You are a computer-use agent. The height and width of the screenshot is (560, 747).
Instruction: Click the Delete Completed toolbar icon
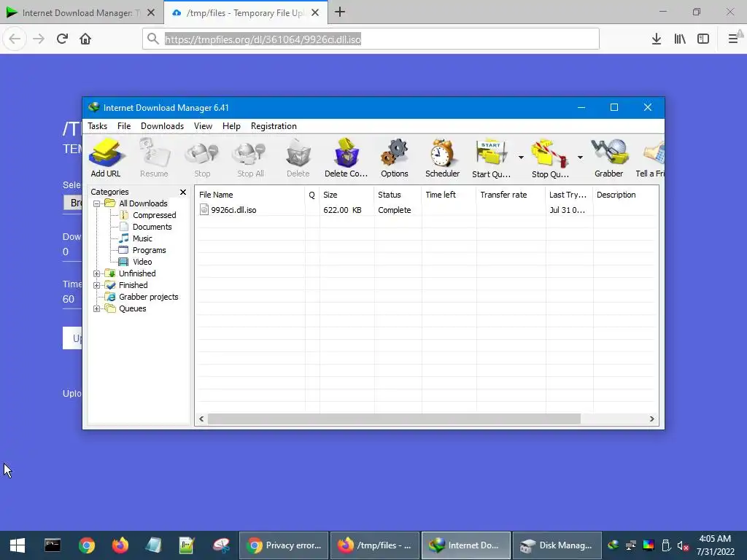(x=347, y=157)
